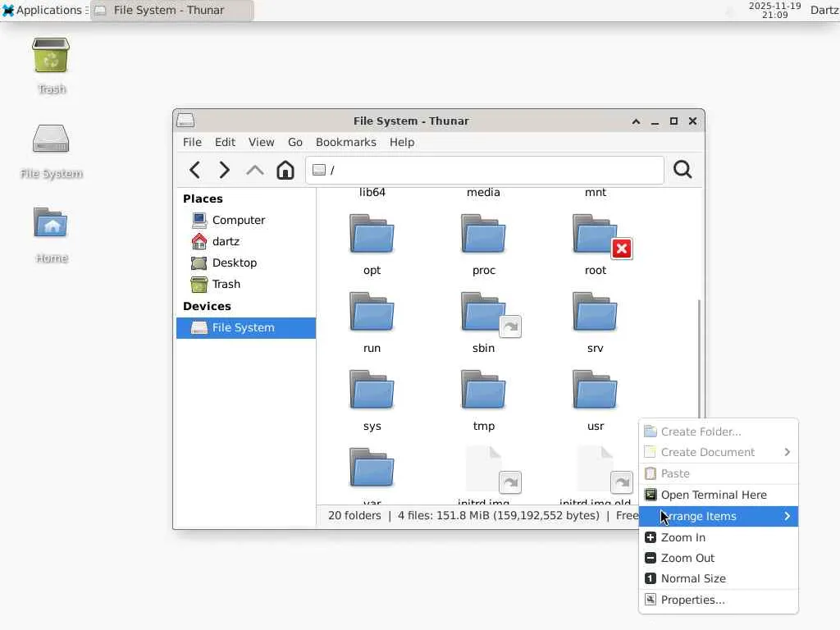840x630 pixels.
Task: Click the location path entry field
Action: [485, 170]
